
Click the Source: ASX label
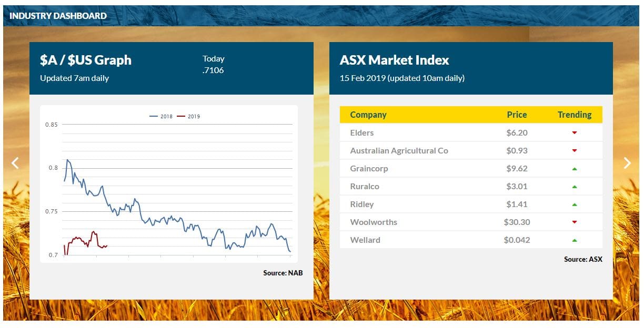(x=583, y=259)
